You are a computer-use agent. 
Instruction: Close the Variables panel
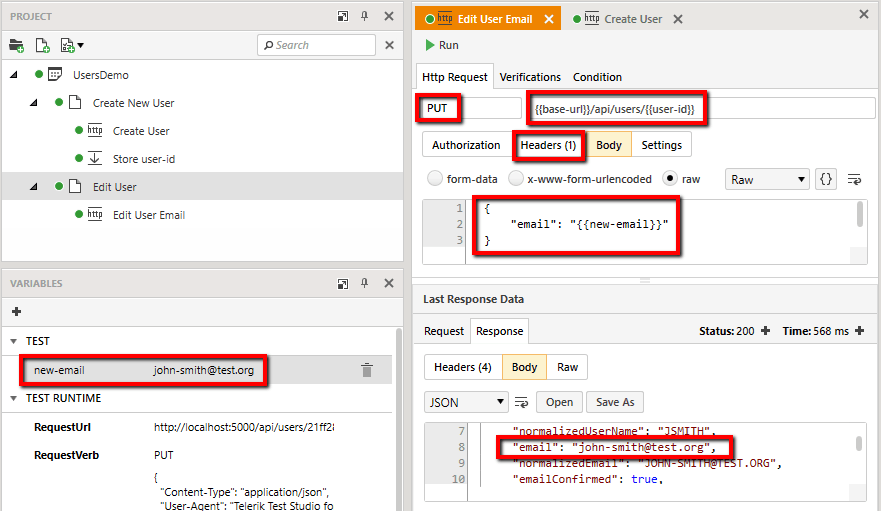pos(389,283)
